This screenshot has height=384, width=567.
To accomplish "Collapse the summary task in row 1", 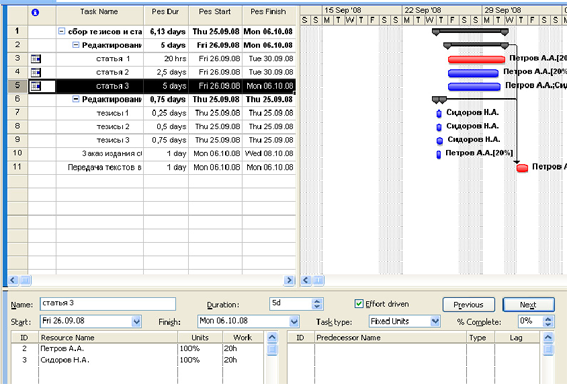I will [61, 31].
